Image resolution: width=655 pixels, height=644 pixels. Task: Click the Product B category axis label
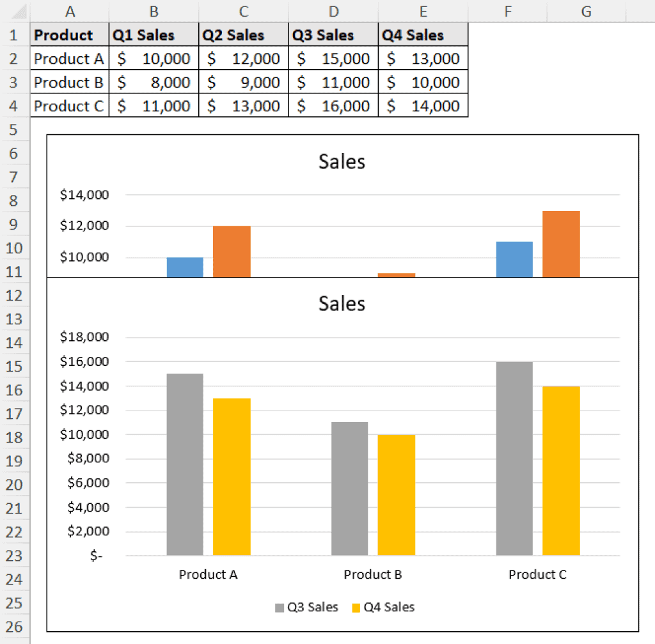[373, 574]
